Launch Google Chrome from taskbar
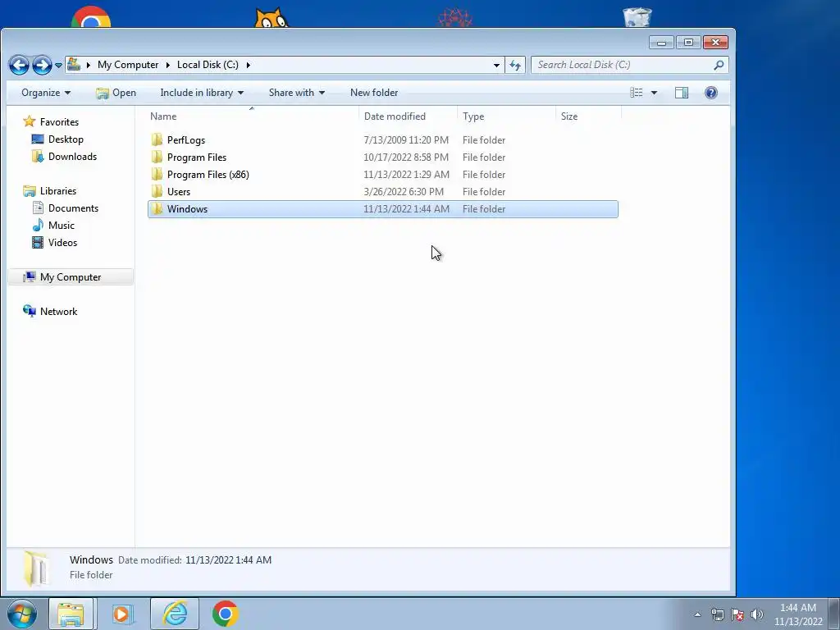Image resolution: width=840 pixels, height=630 pixels. pyautogui.click(x=225, y=614)
